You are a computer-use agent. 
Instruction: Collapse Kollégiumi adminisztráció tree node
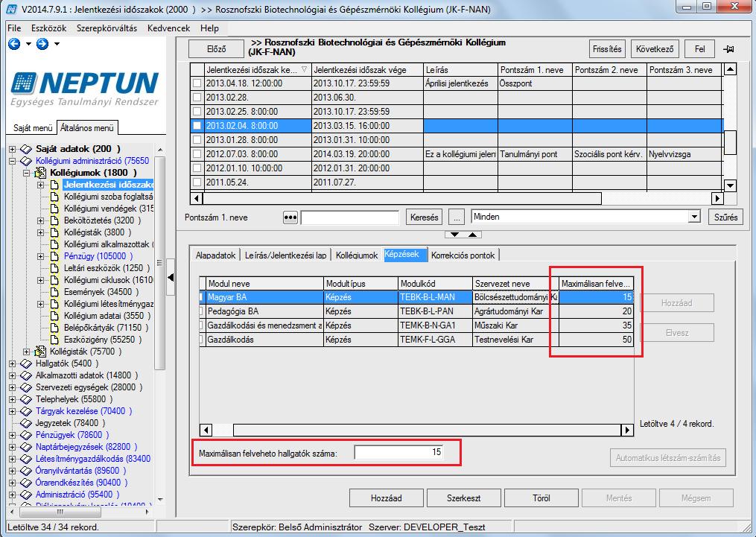(x=13, y=161)
